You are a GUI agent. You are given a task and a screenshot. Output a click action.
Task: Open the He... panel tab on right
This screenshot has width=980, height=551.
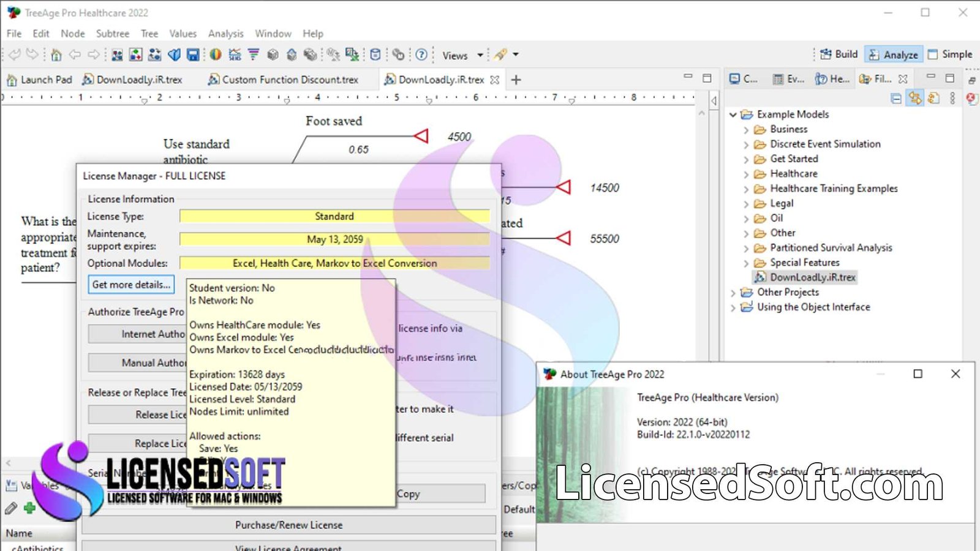[x=832, y=79]
